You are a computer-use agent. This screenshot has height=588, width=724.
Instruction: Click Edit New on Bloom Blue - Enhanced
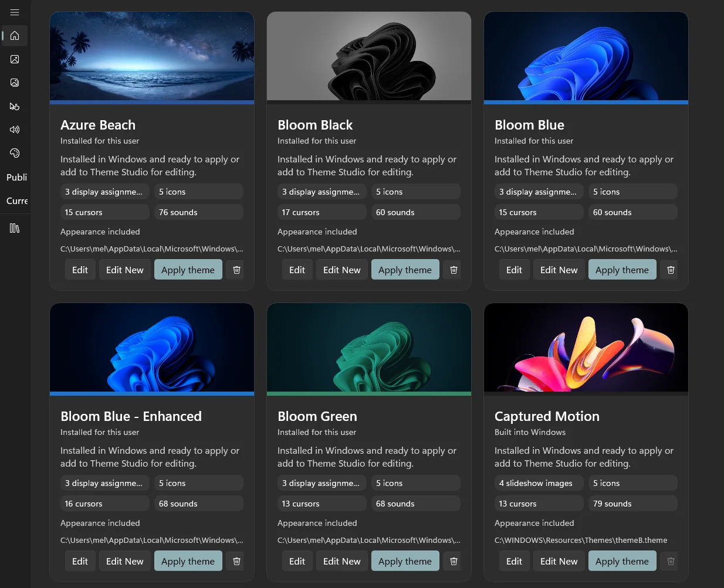pyautogui.click(x=124, y=561)
